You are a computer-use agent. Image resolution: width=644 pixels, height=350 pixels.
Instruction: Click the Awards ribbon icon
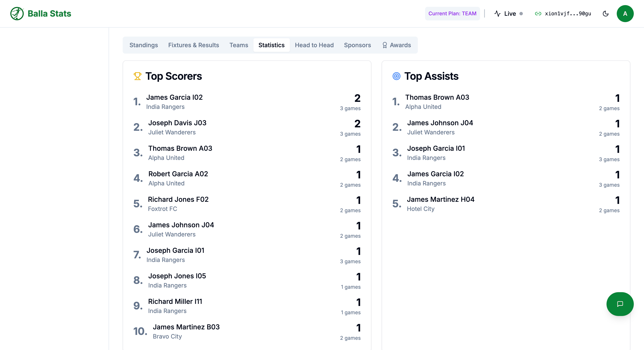[x=384, y=45]
